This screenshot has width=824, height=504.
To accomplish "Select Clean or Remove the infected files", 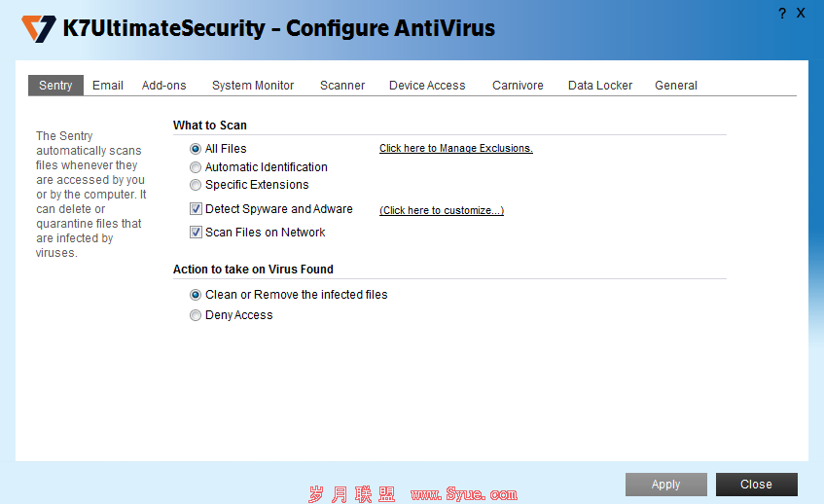I will [x=196, y=295].
